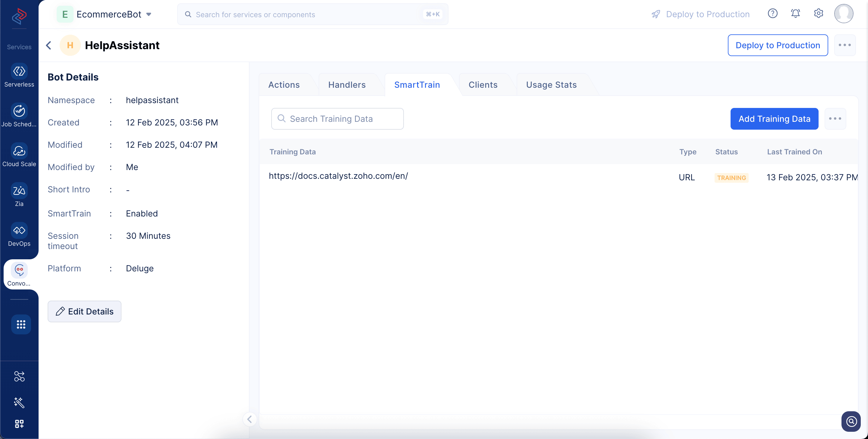Open the settings gear

pyautogui.click(x=819, y=14)
